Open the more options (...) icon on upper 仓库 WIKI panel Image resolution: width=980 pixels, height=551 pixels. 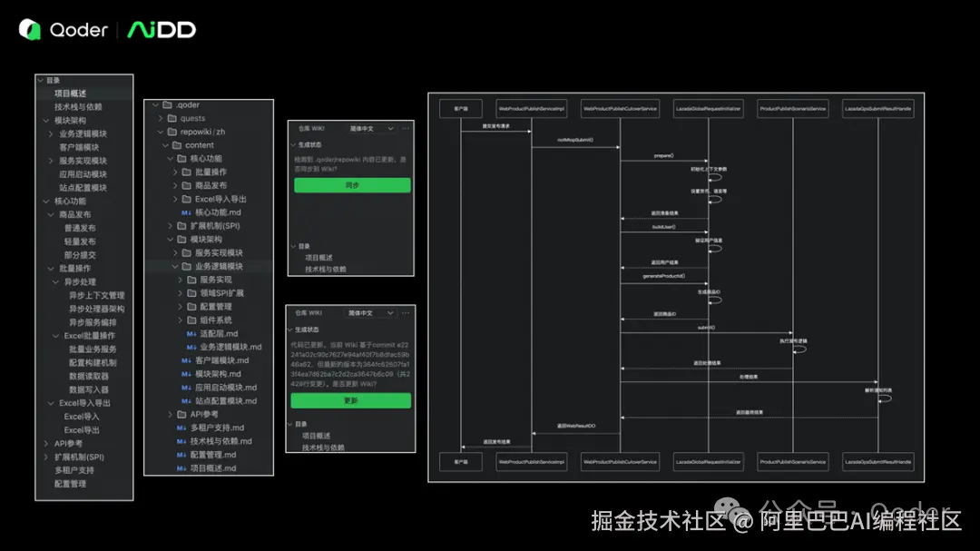pos(404,129)
